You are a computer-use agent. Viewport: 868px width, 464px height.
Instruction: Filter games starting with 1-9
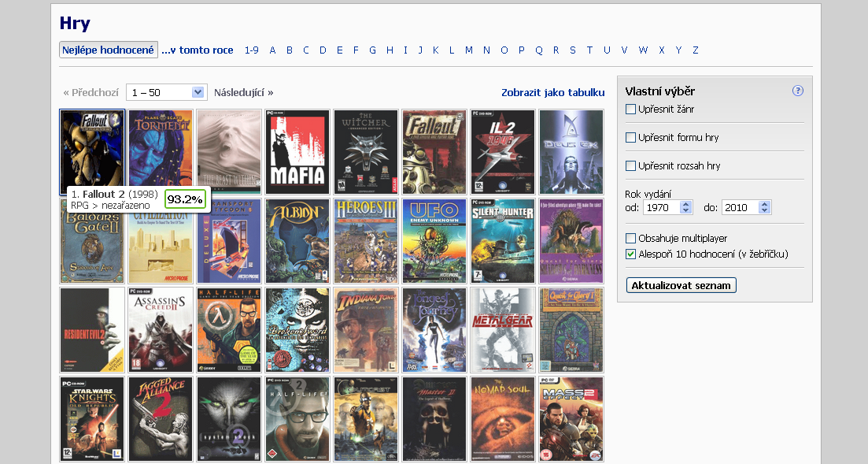coord(252,50)
